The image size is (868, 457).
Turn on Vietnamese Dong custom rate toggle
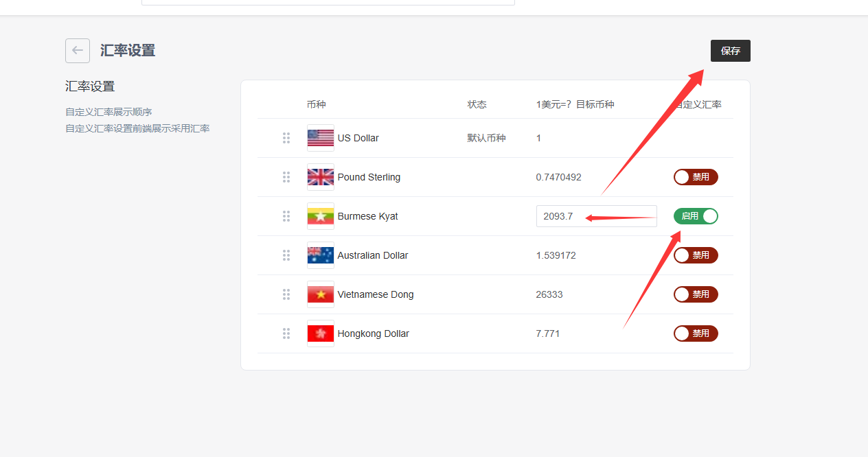tap(696, 294)
